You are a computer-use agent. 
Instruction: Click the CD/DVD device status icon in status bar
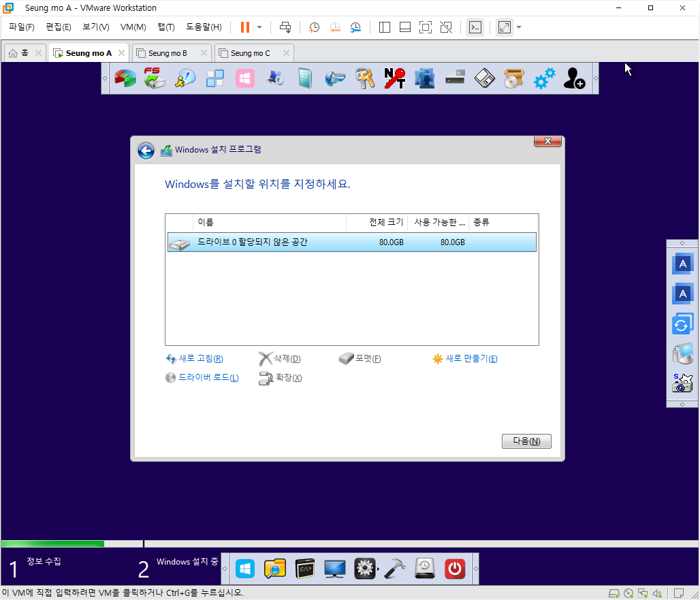[629, 593]
